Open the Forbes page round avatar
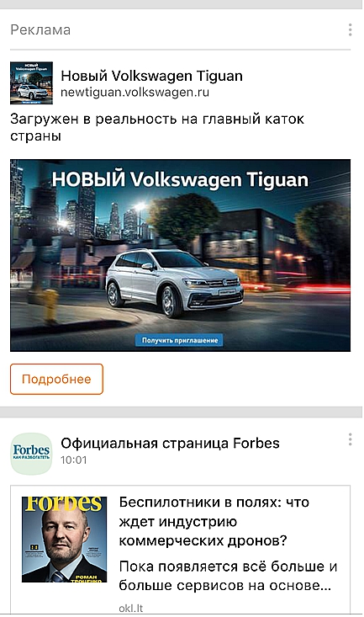Screen dimensions: 364x617 click(x=31, y=454)
